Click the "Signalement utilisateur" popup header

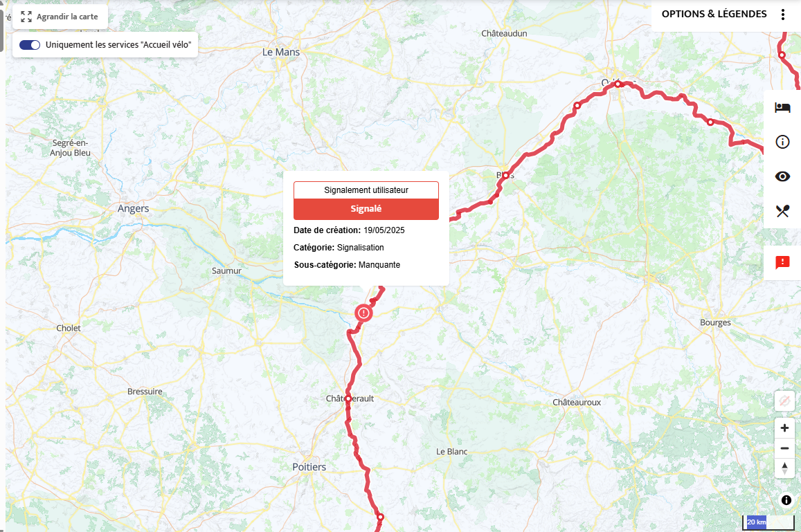point(366,190)
